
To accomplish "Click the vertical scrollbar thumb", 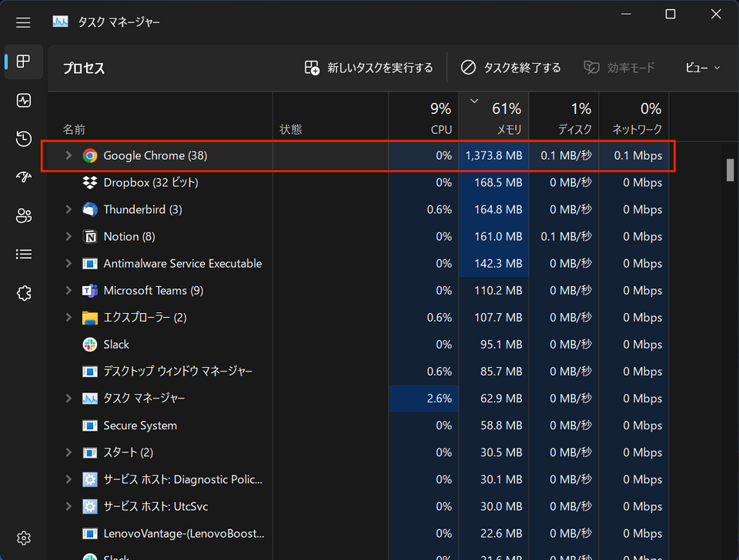I will (730, 170).
